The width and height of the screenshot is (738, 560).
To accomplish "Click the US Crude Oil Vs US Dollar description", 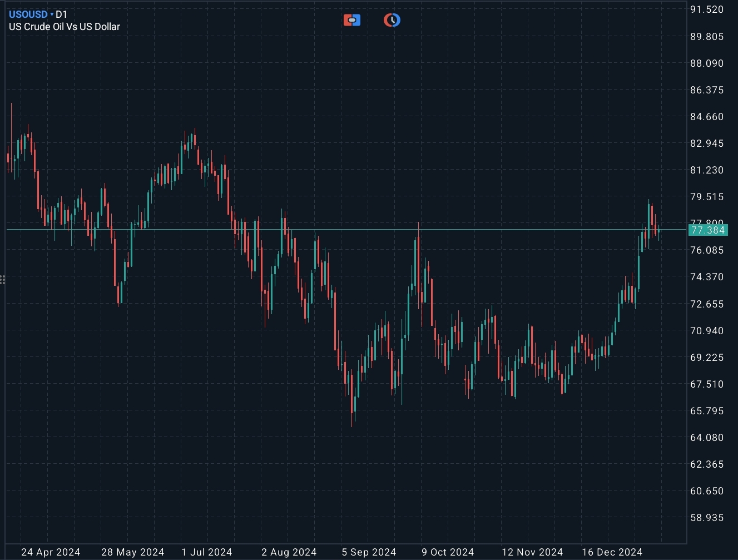I will point(65,27).
